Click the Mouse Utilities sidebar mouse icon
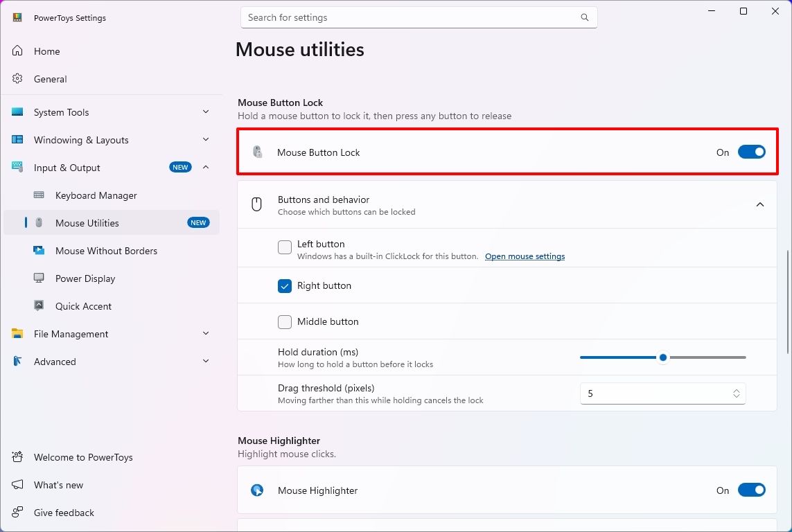The image size is (792, 532). 39,222
